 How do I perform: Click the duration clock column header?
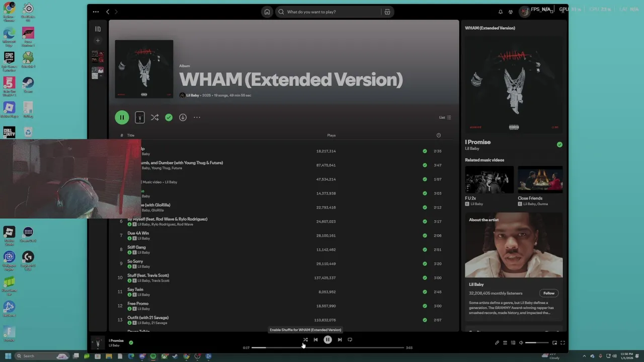[439, 135]
